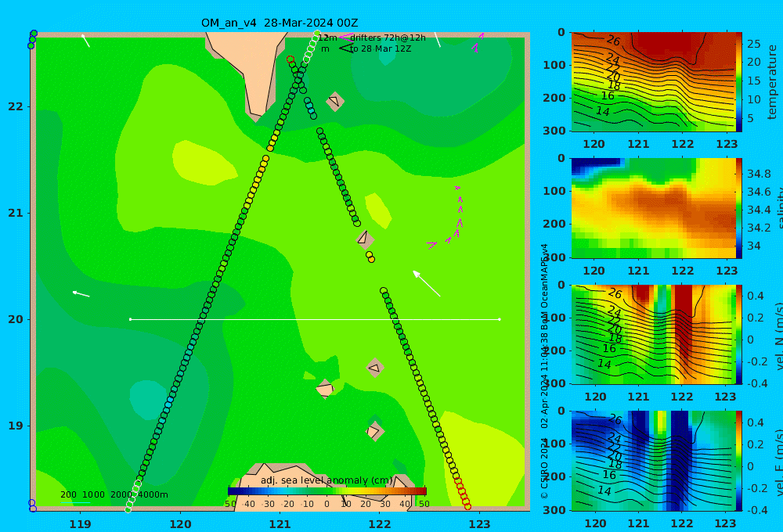Click the latitude label 21
The image size is (783, 532).
click(x=16, y=213)
